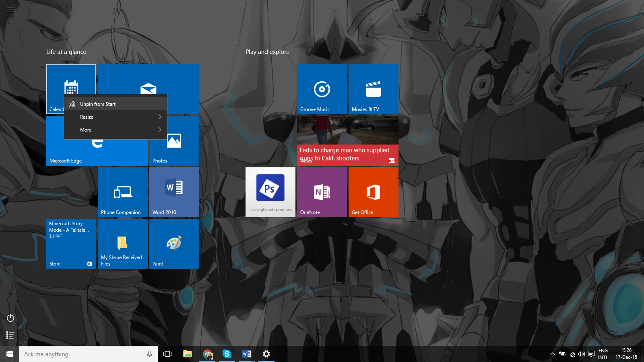Click the Windows Start button
Screen dimensions: 644x362
(x=10, y=354)
